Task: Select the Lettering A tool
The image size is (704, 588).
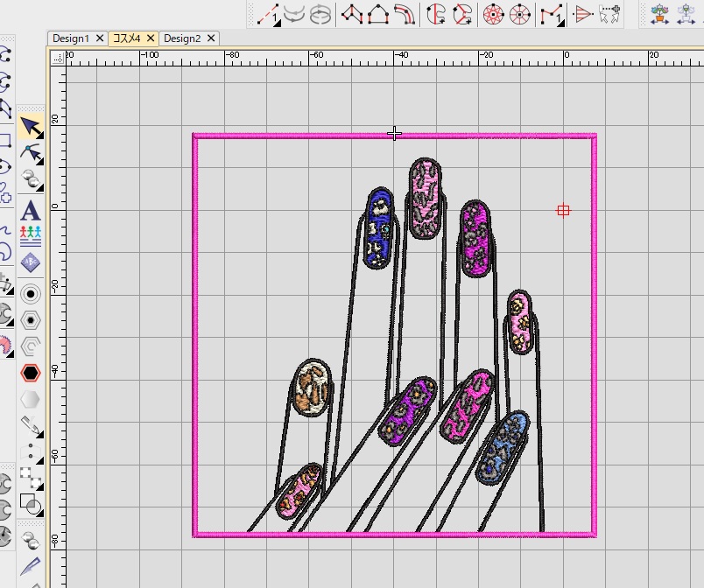Action: click(31, 210)
